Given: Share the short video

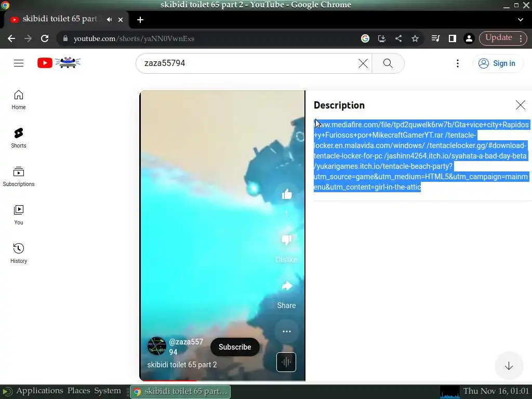Looking at the screenshot, I should point(287,286).
